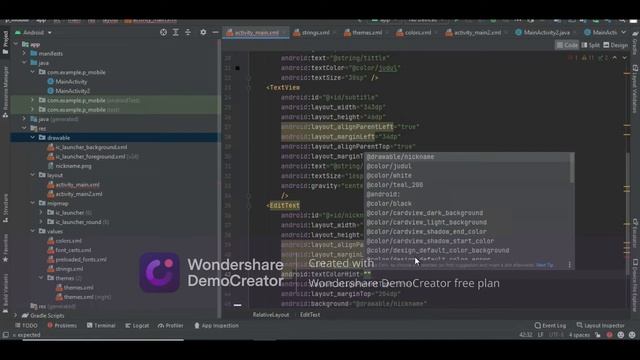Viewport: 640px width, 360px height.
Task: Collapse the themes folder
Action: 41,278
